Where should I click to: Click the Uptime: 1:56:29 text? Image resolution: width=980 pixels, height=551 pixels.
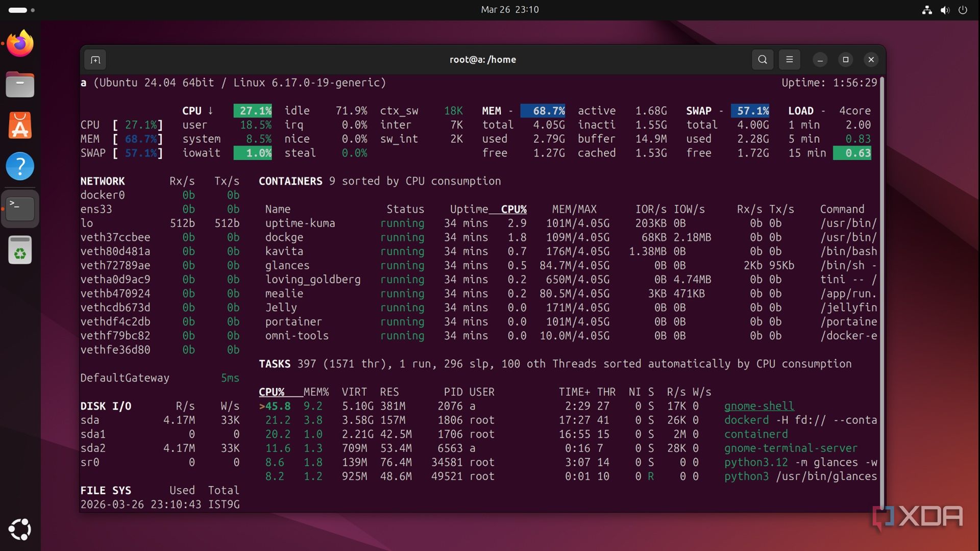(x=829, y=83)
